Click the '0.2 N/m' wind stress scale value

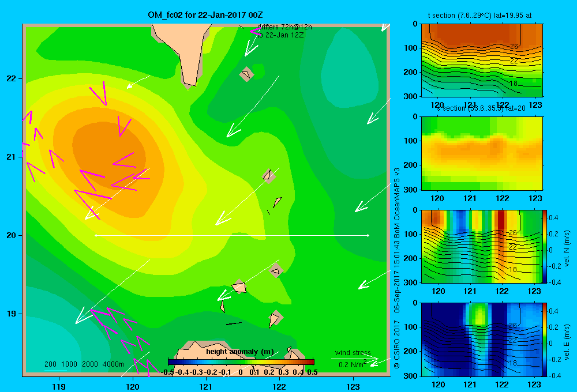(351, 364)
